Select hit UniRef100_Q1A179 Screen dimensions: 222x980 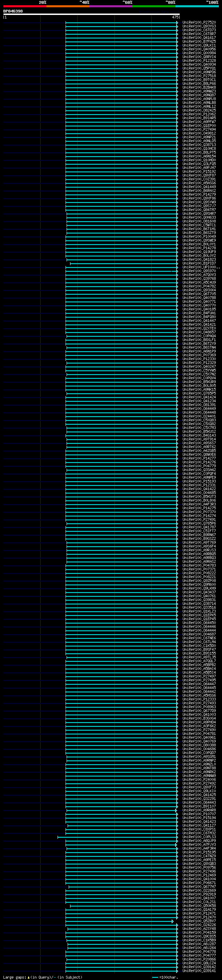pos(199,910)
